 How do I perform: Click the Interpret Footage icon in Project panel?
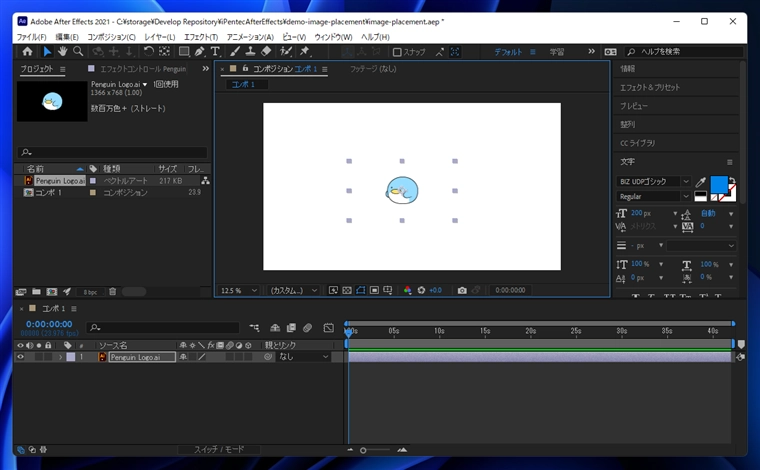pyautogui.click(x=21, y=292)
